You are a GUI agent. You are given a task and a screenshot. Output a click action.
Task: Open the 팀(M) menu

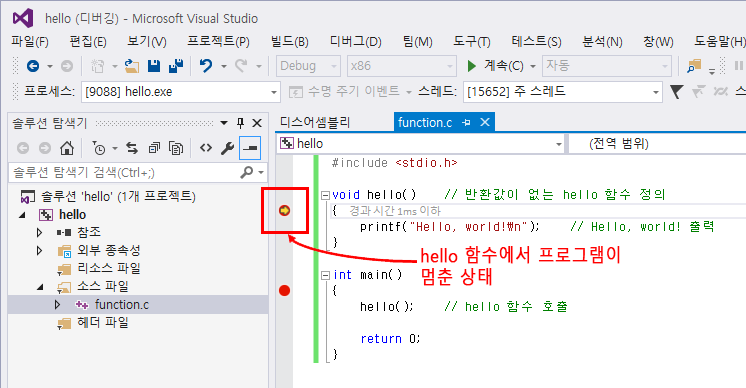[418, 42]
